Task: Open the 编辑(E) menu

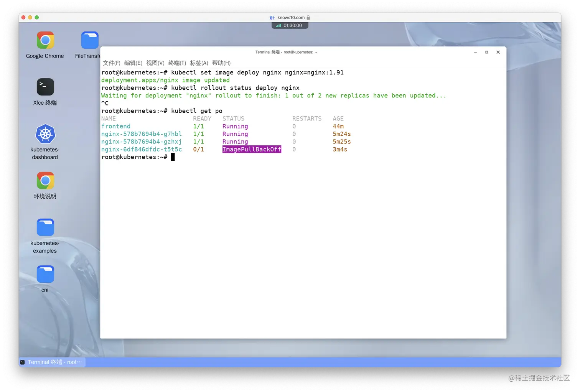Action: click(x=133, y=63)
